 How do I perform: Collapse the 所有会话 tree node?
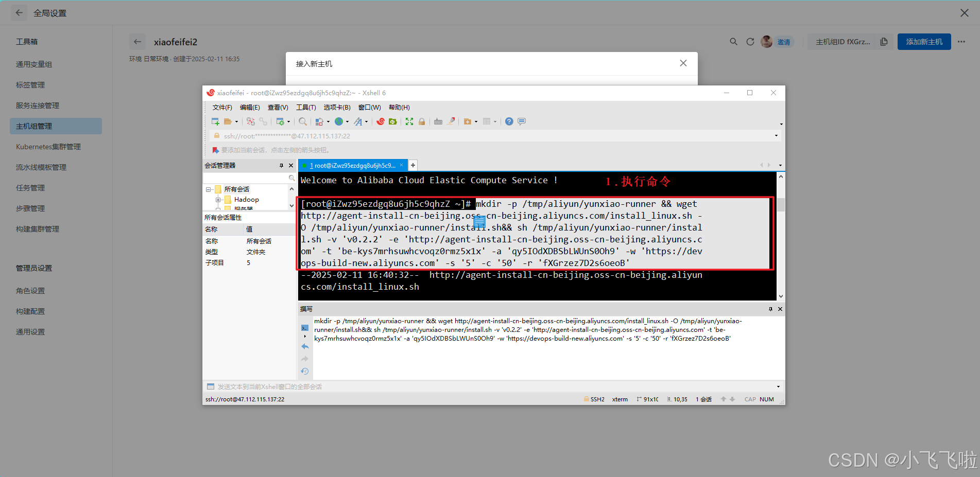pyautogui.click(x=209, y=189)
